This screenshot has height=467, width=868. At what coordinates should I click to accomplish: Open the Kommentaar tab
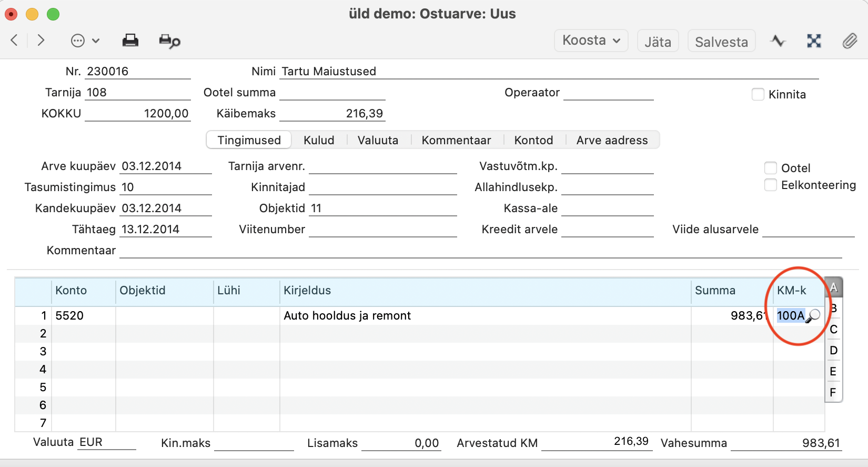click(x=456, y=140)
